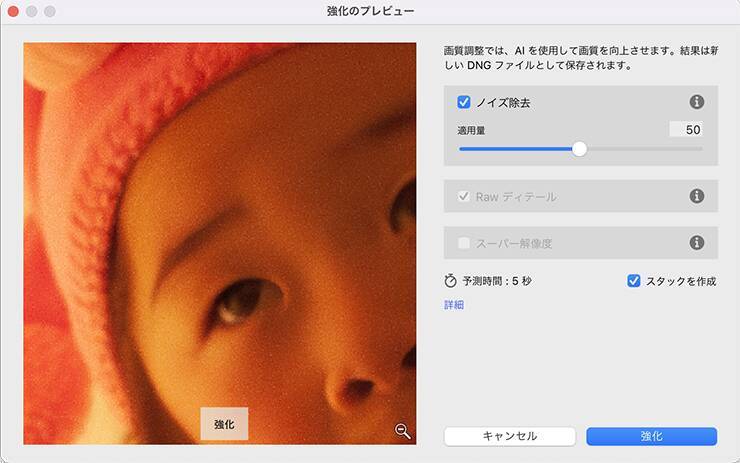Open the 詳細 link
Image resolution: width=740 pixels, height=463 pixels.
click(454, 305)
